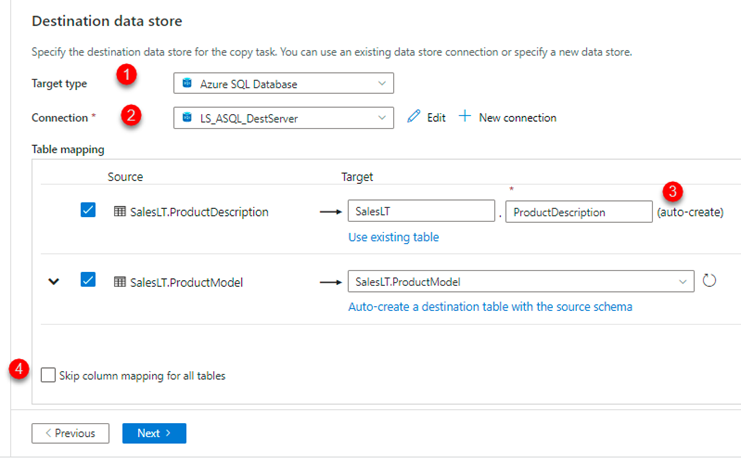This screenshot has width=741, height=464.
Task: Click the table icon beside SalesLT.ProductModel
Action: pos(120,282)
